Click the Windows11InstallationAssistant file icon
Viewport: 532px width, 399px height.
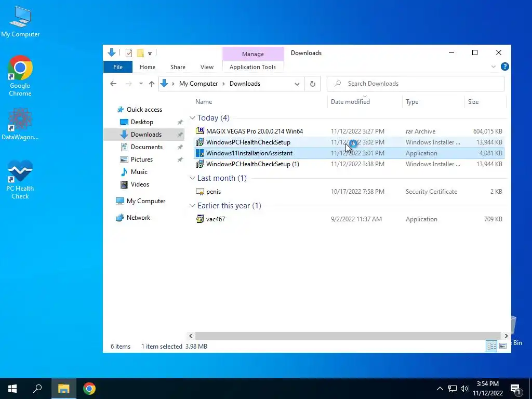(200, 153)
